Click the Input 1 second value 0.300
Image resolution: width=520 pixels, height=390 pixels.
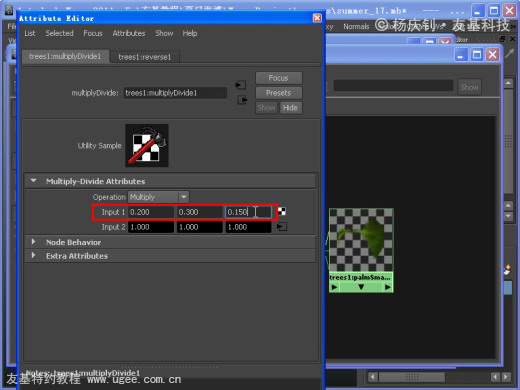pos(199,212)
